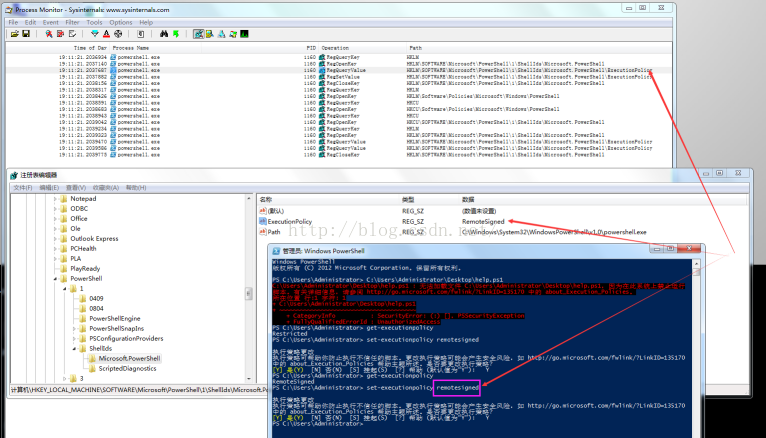Open the Options menu in Process Monitor

click(121, 22)
